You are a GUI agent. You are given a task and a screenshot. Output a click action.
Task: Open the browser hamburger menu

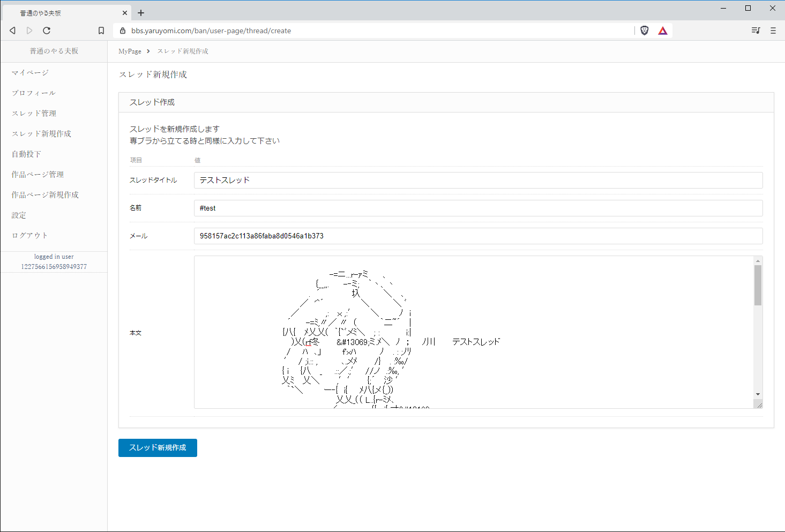coord(773,31)
